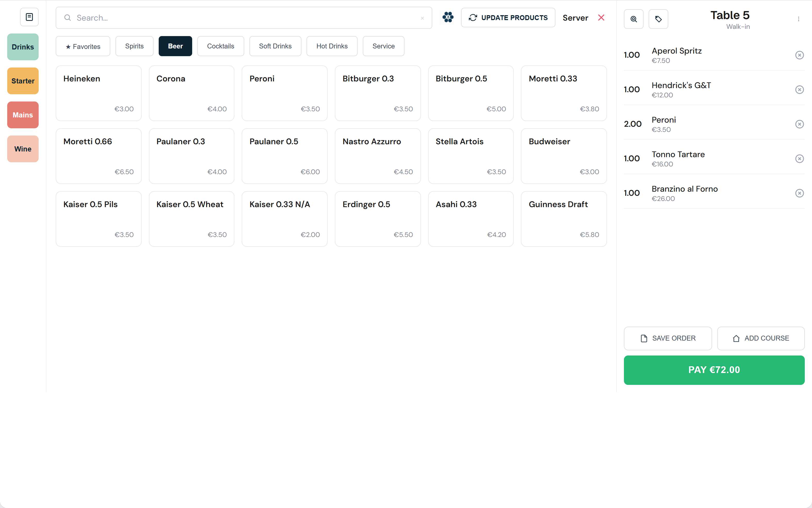Click the Walk-in label under Table 5
Image resolution: width=812 pixels, height=508 pixels.
pyautogui.click(x=738, y=27)
